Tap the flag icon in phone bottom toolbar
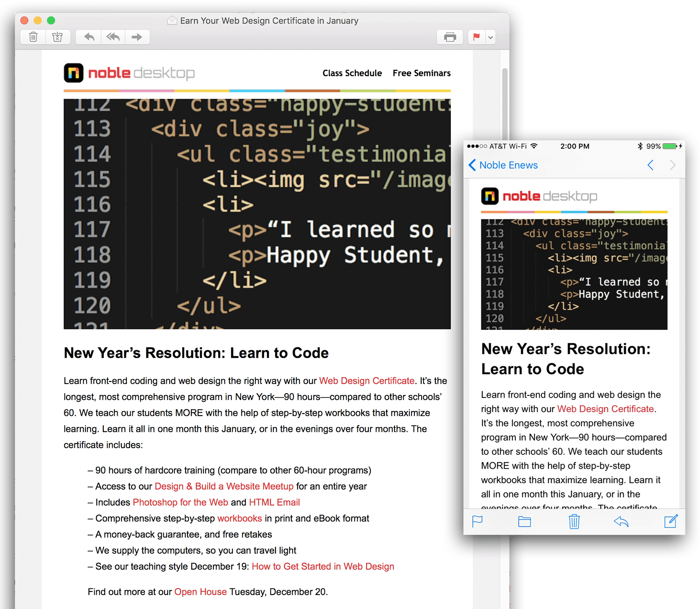This screenshot has width=700, height=609. [477, 521]
